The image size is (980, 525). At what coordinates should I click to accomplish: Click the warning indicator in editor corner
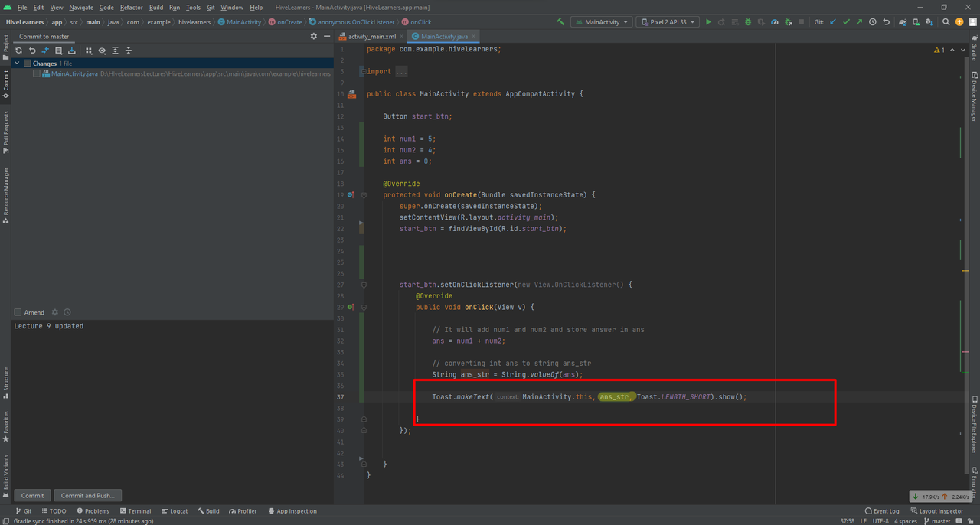point(939,50)
